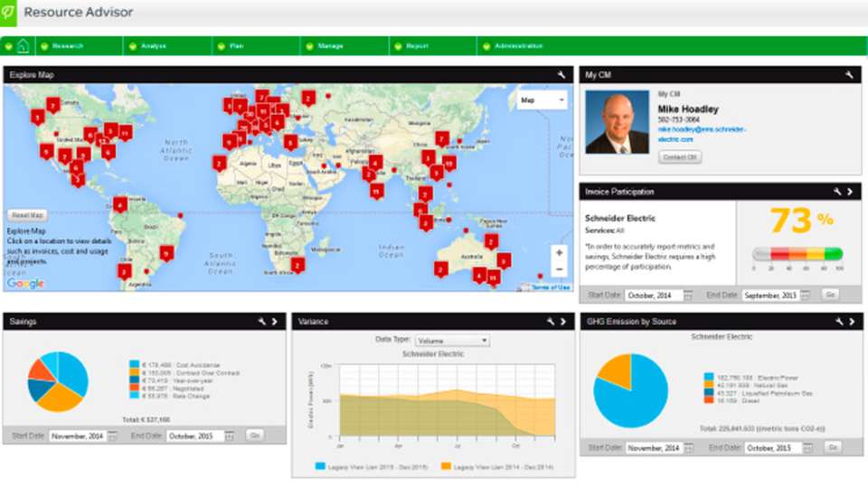This screenshot has height=488, width=868.
Task: Click the Invoice Participation End Date field
Action: pos(770,296)
